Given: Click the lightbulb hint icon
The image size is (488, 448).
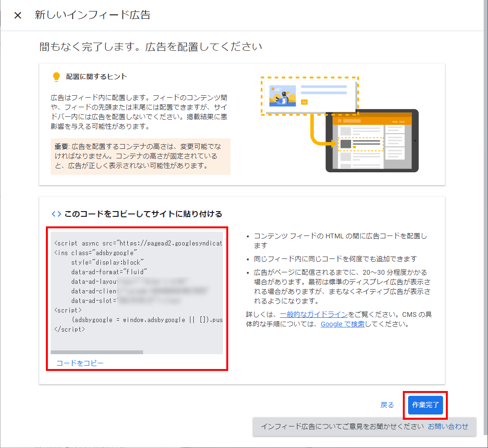Looking at the screenshot, I should click(56, 77).
